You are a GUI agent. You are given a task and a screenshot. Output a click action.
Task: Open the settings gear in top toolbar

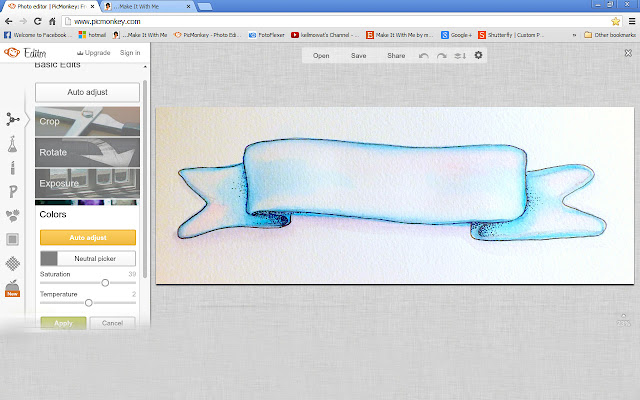click(x=478, y=55)
